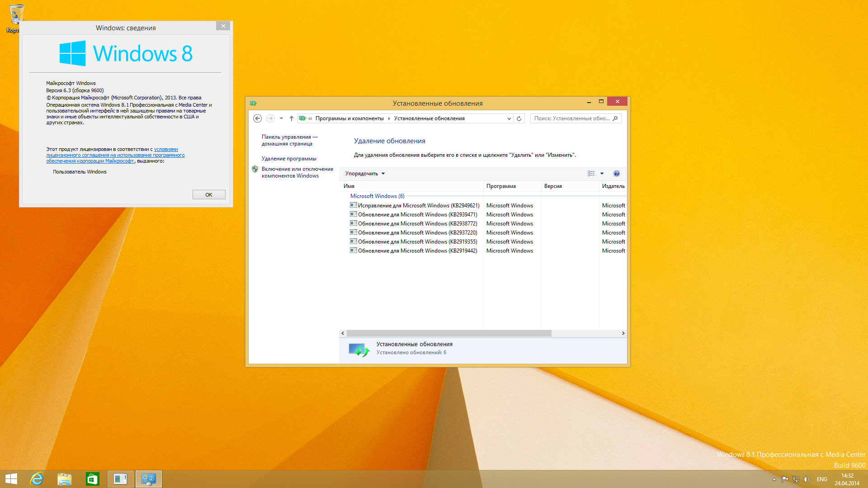This screenshot has width=868, height=488.
Task: Select update KB2919442 row
Action: pyautogui.click(x=487, y=251)
